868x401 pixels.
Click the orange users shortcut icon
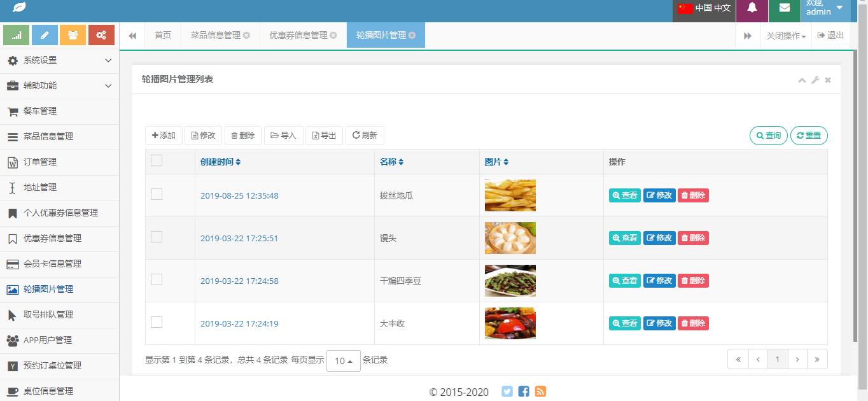pyautogui.click(x=73, y=35)
